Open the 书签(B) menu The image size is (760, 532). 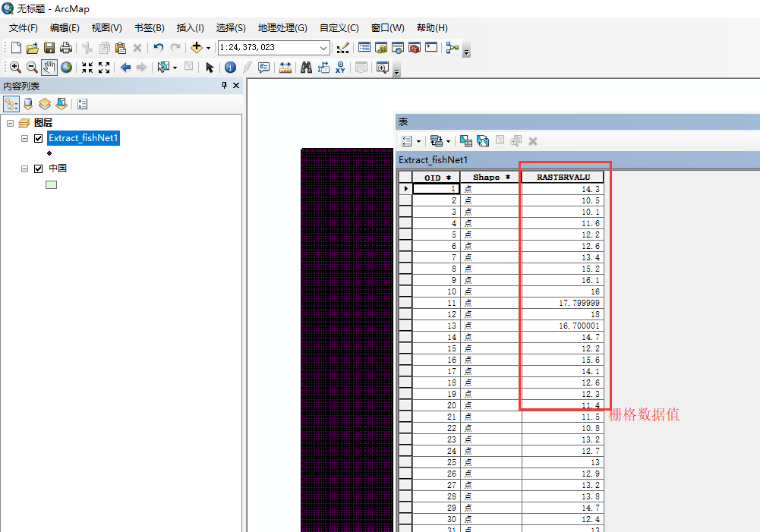pos(150,27)
